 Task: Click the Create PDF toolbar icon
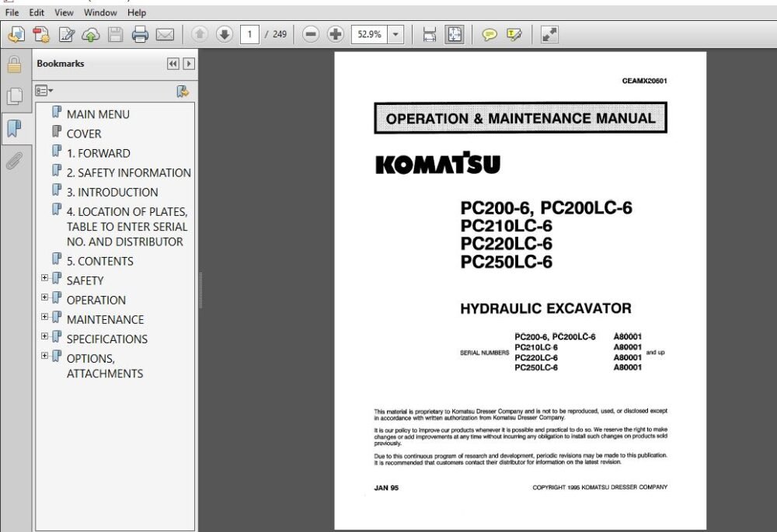[17, 34]
